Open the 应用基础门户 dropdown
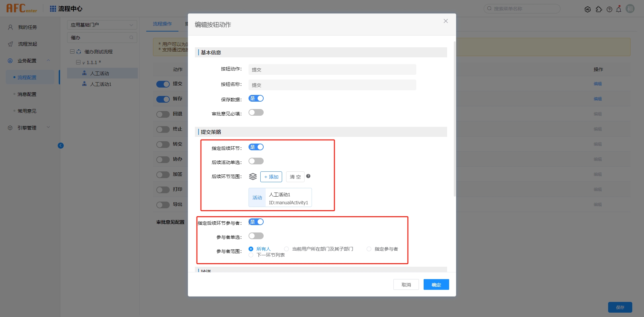 tap(102, 25)
